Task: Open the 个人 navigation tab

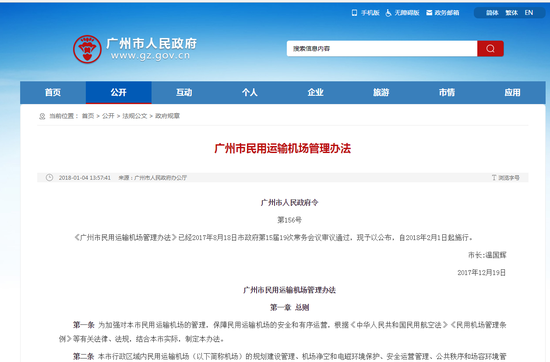Action: 250,93
